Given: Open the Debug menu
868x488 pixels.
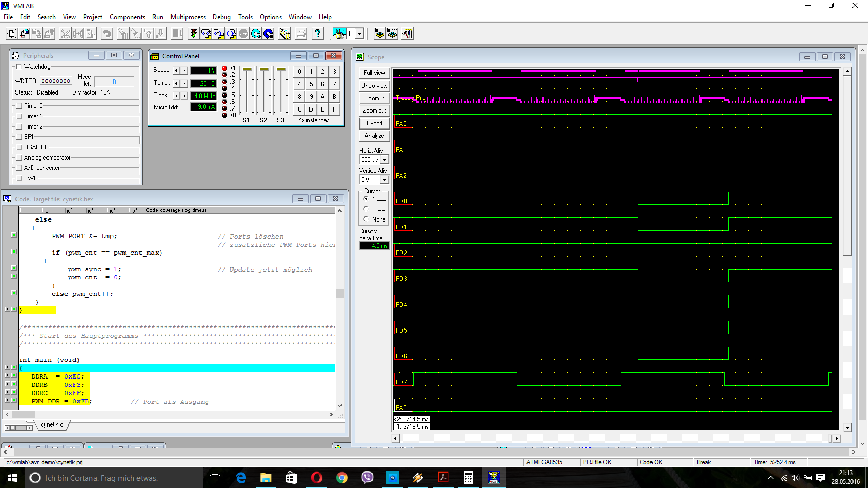Looking at the screenshot, I should click(x=222, y=17).
